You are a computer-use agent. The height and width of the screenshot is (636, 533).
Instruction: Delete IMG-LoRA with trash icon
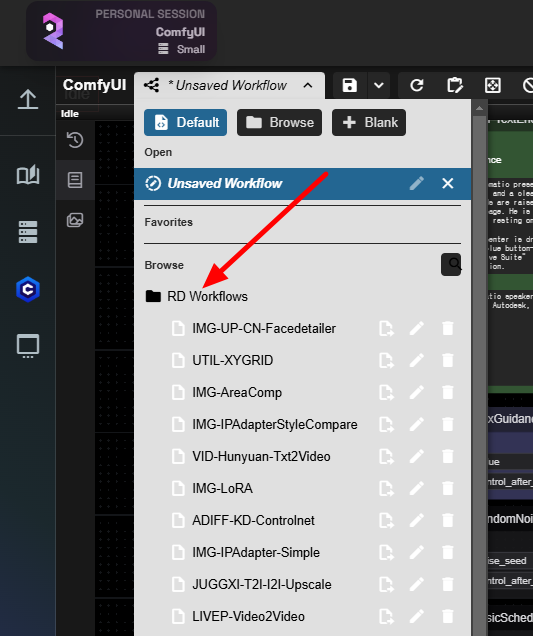click(x=448, y=488)
